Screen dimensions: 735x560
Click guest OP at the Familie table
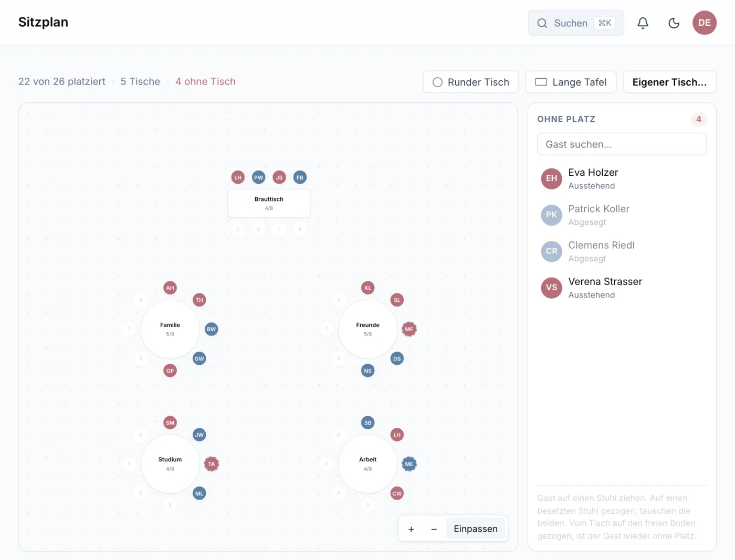[170, 371]
